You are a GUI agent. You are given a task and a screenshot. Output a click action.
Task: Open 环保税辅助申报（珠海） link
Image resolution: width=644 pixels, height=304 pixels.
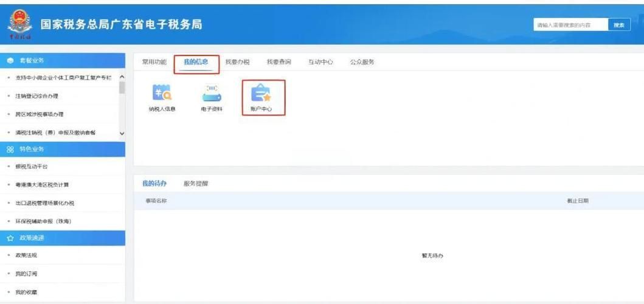(x=44, y=221)
